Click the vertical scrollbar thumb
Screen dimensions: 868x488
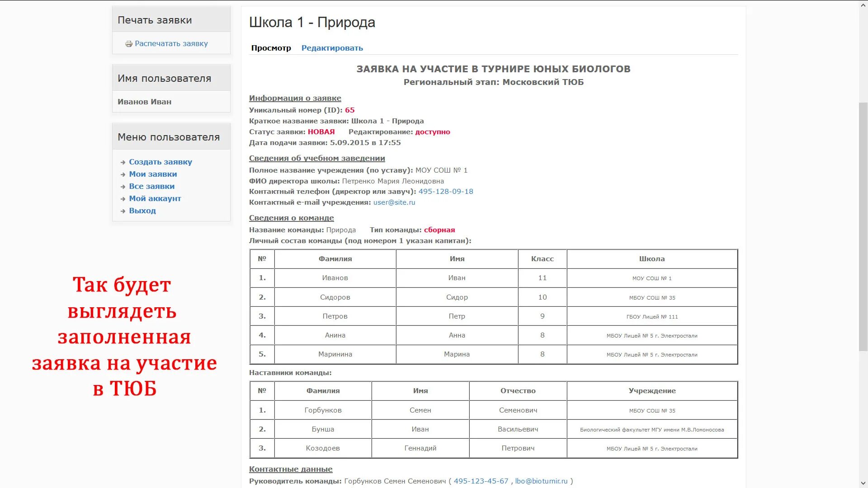tap(863, 226)
